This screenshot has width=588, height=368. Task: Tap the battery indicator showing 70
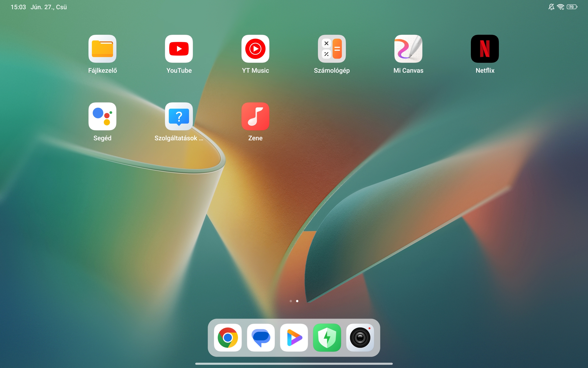572,7
